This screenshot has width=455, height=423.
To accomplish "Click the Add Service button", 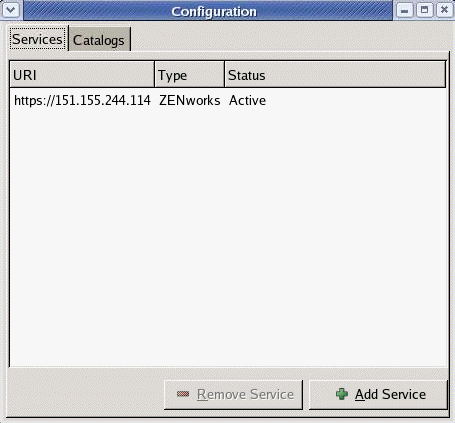I will click(x=378, y=395).
